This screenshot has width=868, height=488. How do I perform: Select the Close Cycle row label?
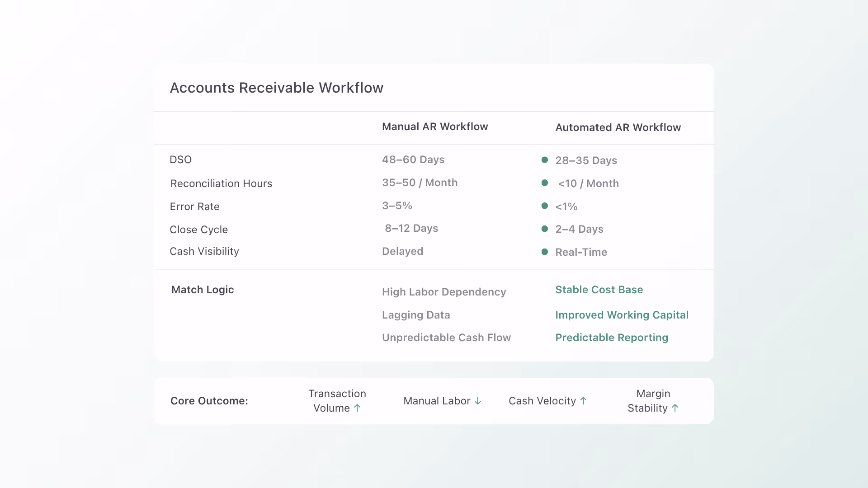pyautogui.click(x=199, y=230)
